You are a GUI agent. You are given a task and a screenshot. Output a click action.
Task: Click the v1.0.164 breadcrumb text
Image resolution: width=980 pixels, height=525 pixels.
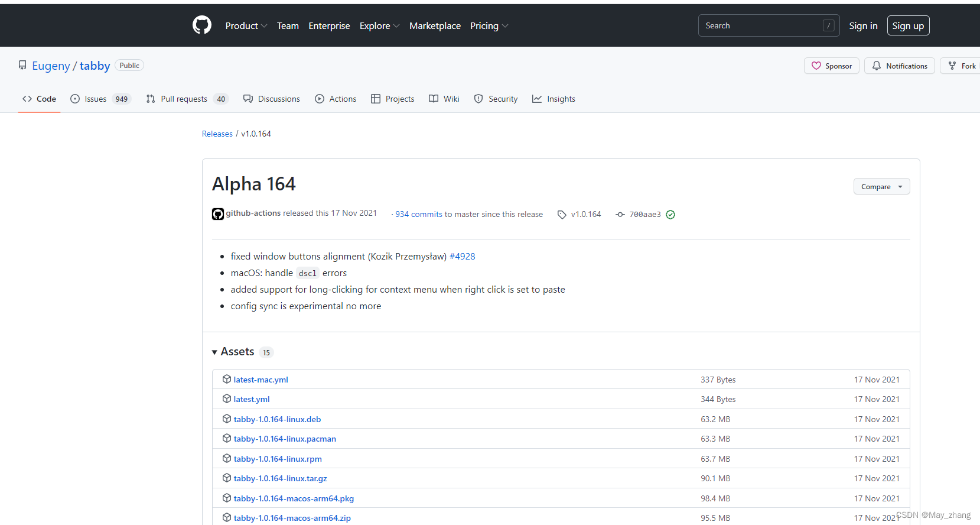(256, 134)
